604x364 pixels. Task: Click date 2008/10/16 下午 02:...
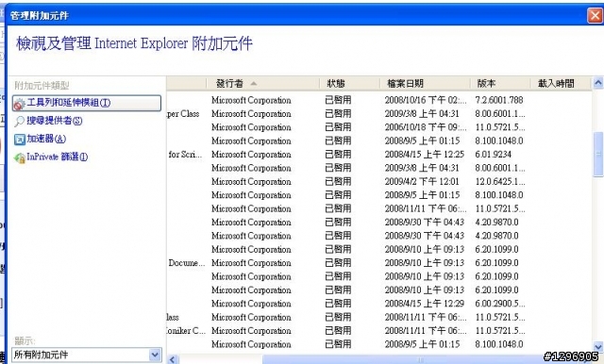point(426,100)
